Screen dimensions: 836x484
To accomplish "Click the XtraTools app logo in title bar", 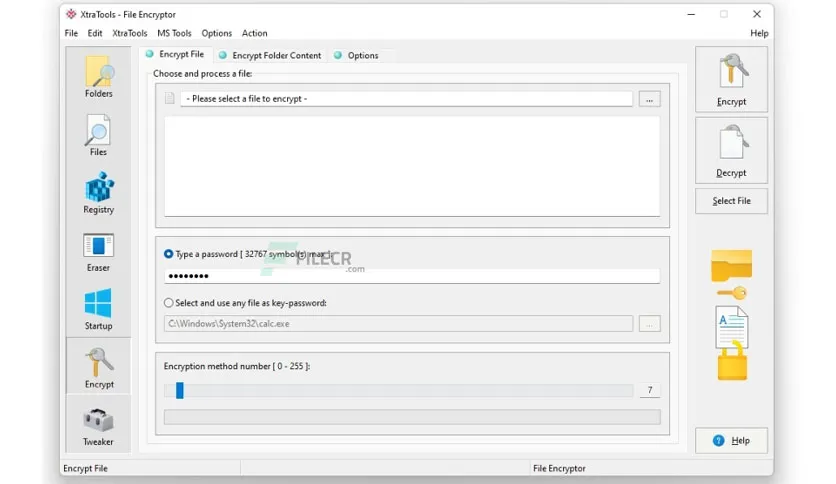I will (x=71, y=14).
